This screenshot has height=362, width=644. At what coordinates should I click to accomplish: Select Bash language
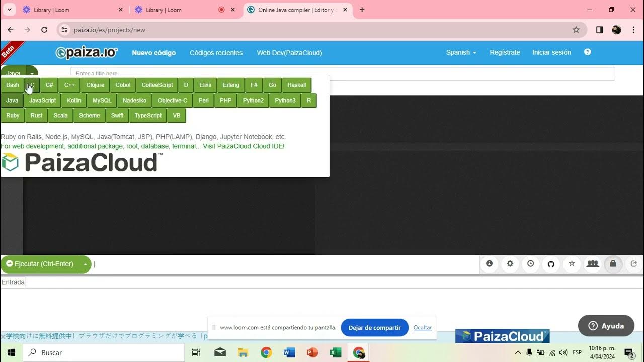click(x=13, y=85)
